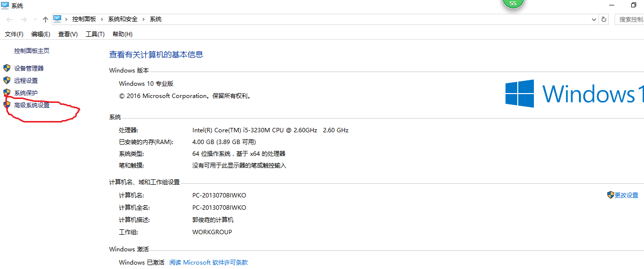Click Windows 10 专业版 edition text
Screen dimensions: 644x269
[x=146, y=83]
